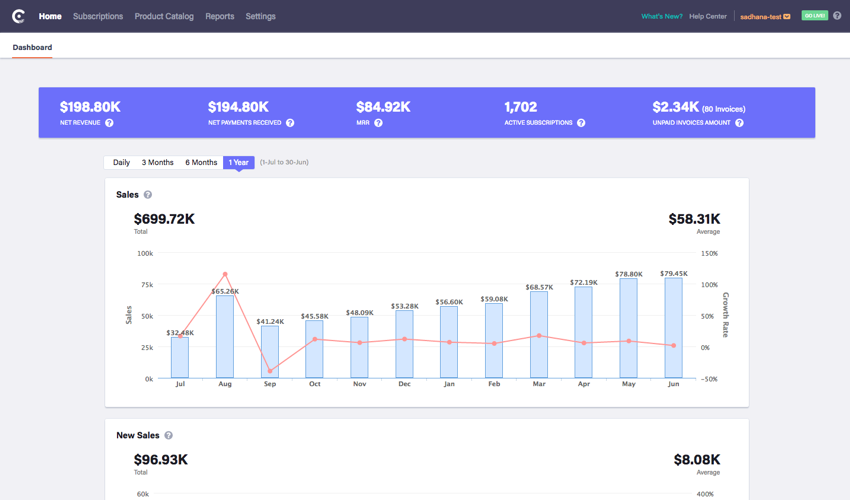Viewport: 850px width, 500px height.
Task: Click the Aug growth rate peak point
Action: click(225, 274)
